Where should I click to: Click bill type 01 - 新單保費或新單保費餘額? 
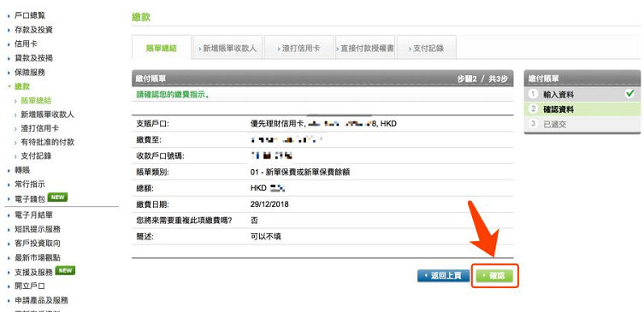tap(300, 173)
